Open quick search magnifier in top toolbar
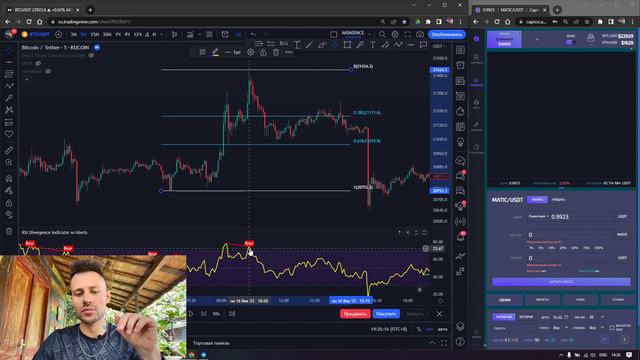This screenshot has width=640, height=360. click(382, 35)
